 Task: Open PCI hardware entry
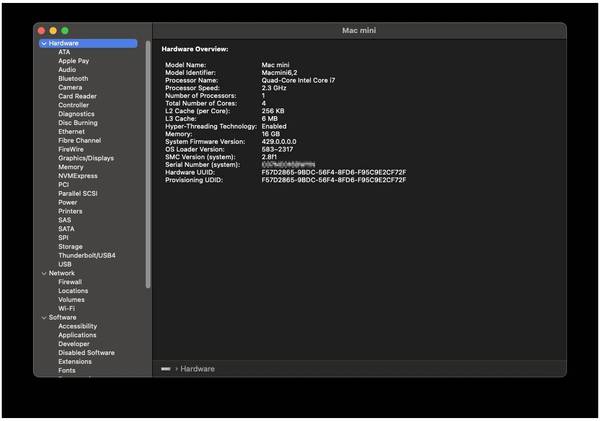pyautogui.click(x=64, y=185)
